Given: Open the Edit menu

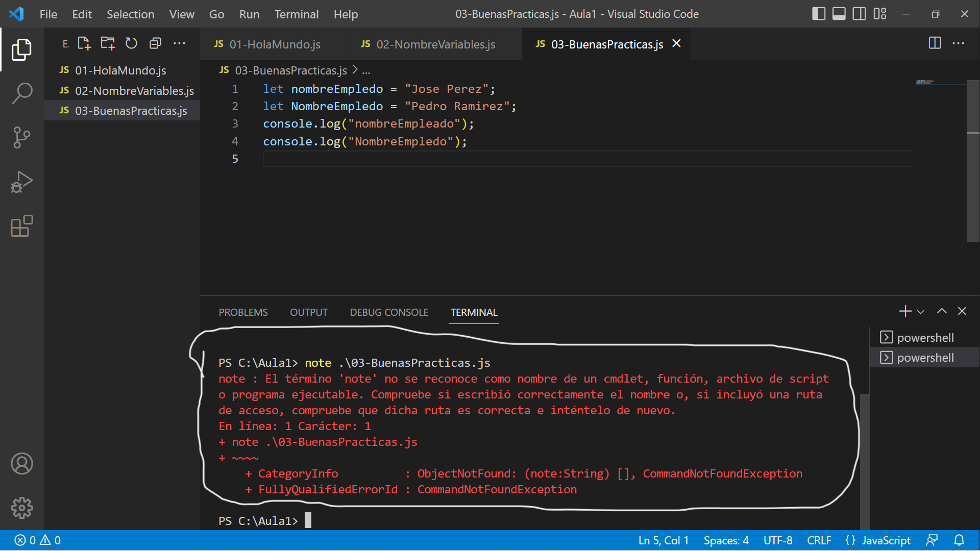Looking at the screenshot, I should click(82, 14).
